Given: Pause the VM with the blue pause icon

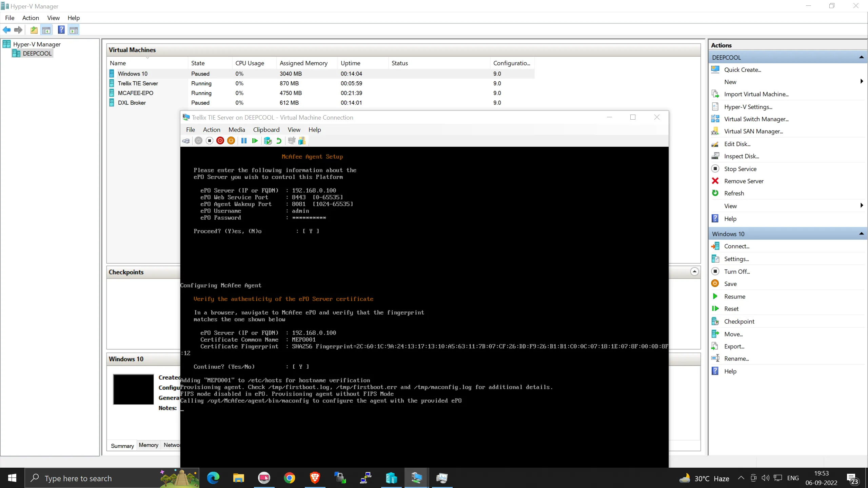Looking at the screenshot, I should click(244, 141).
